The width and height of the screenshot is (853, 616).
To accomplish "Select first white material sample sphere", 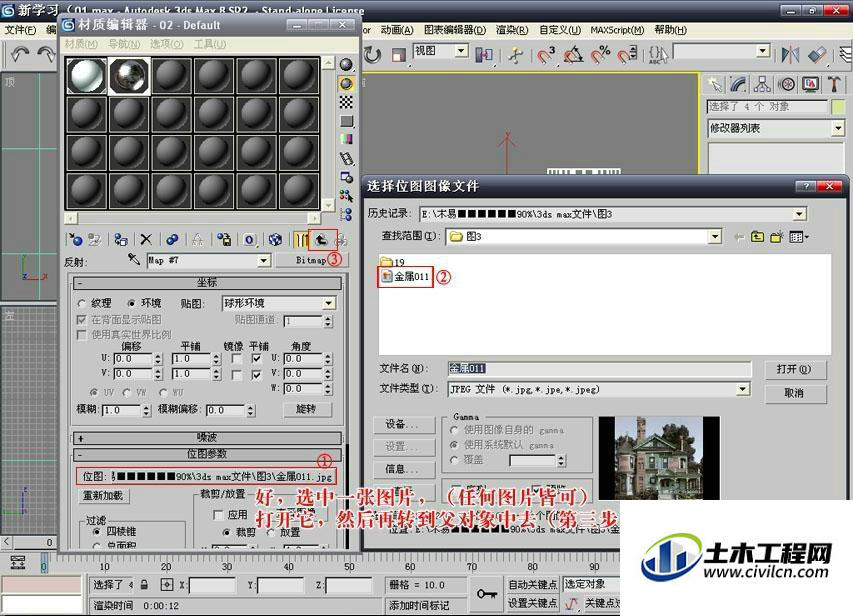I will point(86,76).
